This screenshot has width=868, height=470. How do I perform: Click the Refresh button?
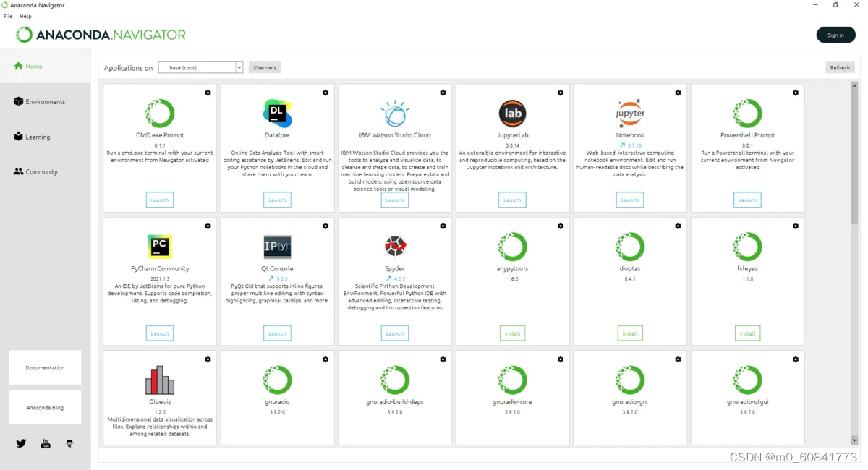tap(840, 67)
